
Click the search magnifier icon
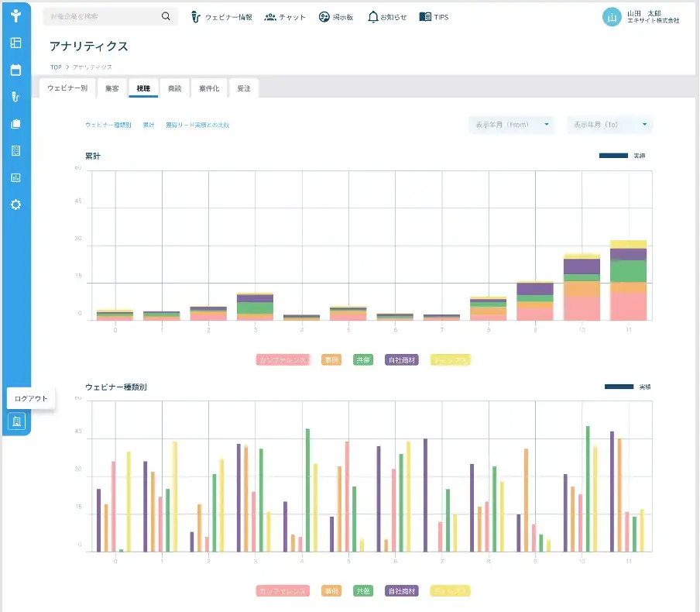pos(166,16)
